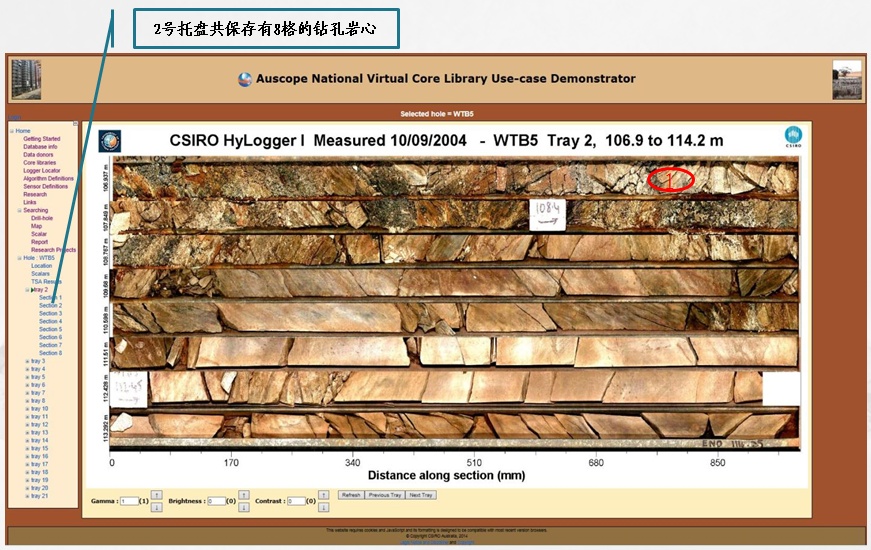Click the Auscope globe logo icon

point(245,79)
